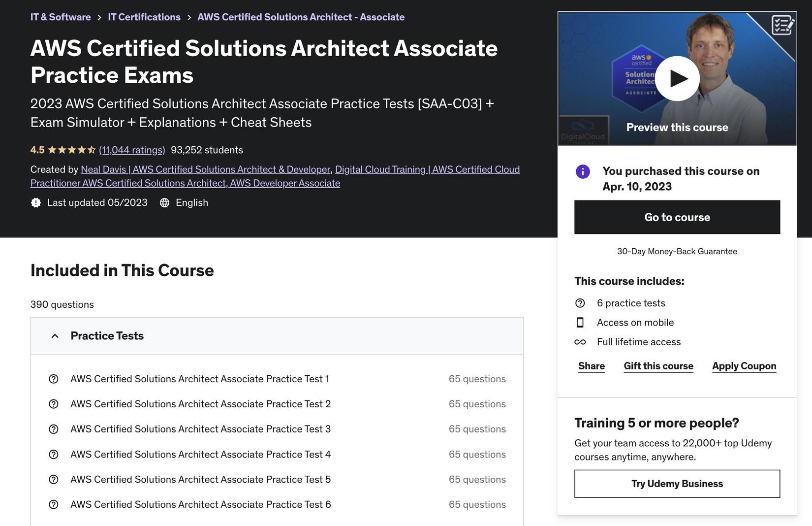Open IT & Software breadcrumb
The height and width of the screenshot is (526, 812).
tap(61, 17)
